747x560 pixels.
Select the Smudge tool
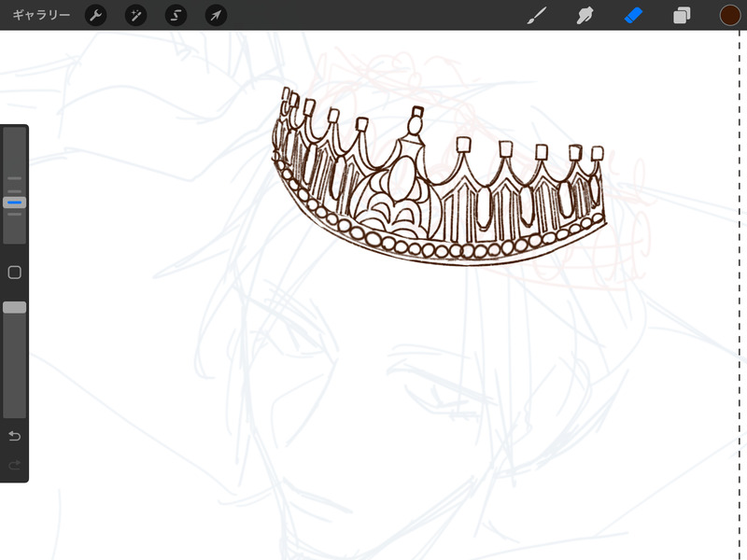[x=585, y=15]
